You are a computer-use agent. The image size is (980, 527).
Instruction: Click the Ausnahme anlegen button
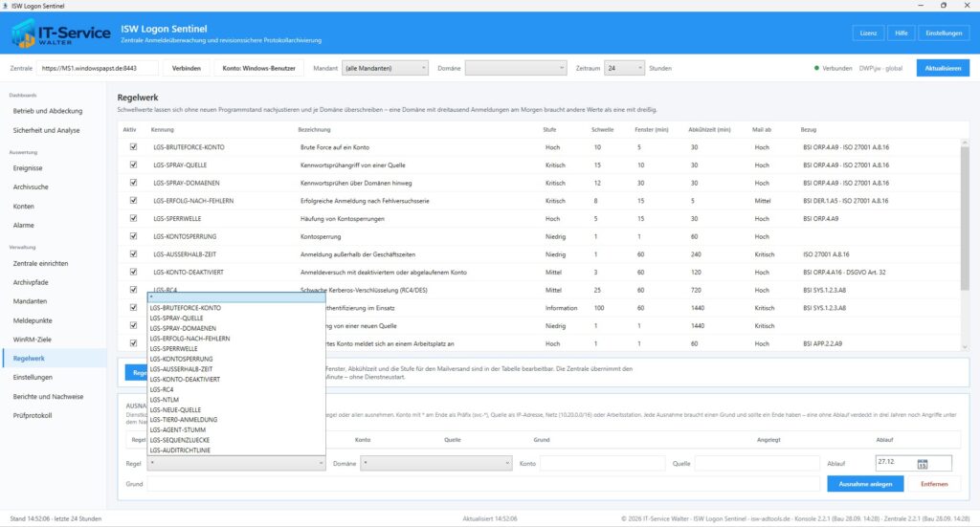click(865, 484)
